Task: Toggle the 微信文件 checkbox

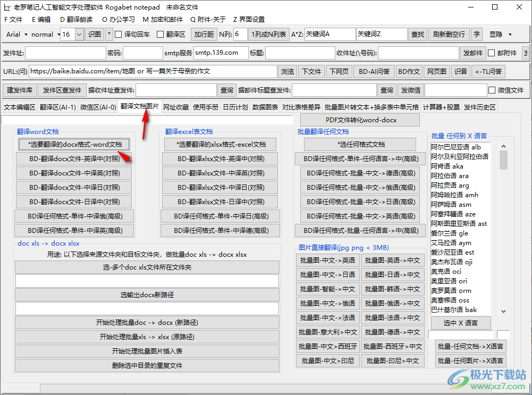Action: click(492, 90)
